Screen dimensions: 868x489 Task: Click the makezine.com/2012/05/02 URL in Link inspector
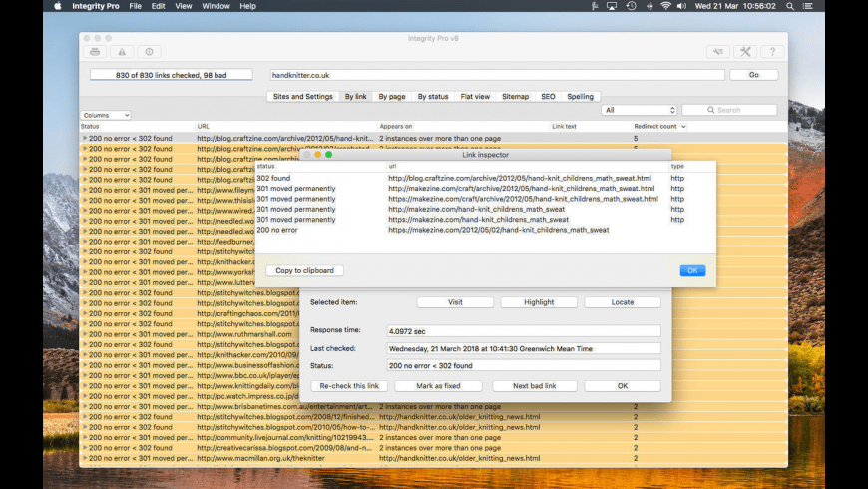pyautogui.click(x=498, y=230)
